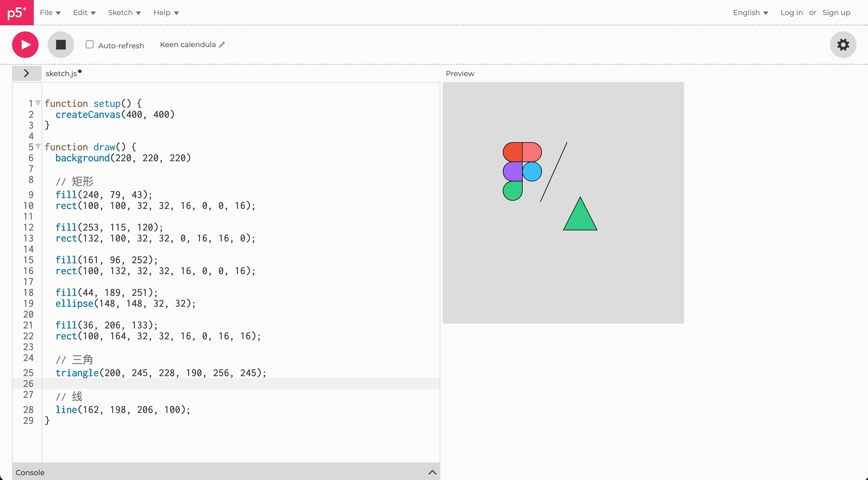
Task: Click the diagonal line in preview
Action: (554, 172)
